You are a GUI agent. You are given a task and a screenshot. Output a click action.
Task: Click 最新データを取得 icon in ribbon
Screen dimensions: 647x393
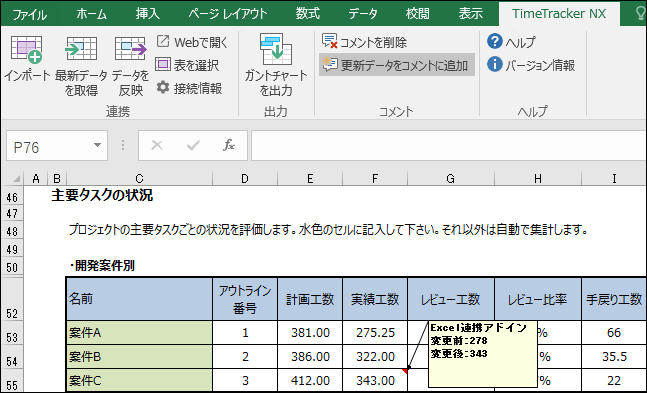pyautogui.click(x=81, y=49)
